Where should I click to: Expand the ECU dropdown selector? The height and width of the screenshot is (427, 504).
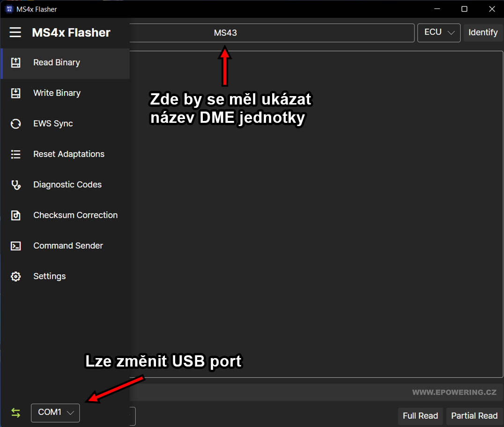click(x=439, y=32)
